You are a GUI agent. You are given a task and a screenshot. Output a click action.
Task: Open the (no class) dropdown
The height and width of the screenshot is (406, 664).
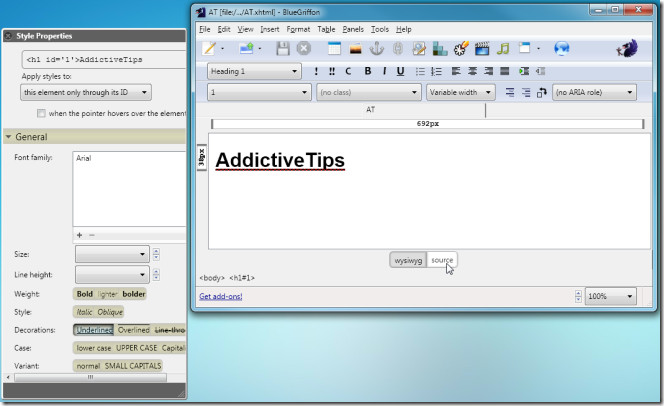pos(368,92)
